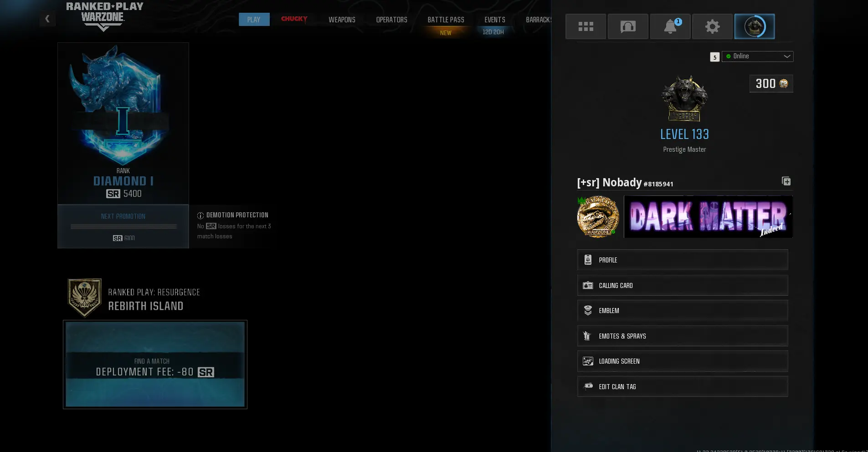The width and height of the screenshot is (868, 452).
Task: Open the Events tab
Action: tap(495, 20)
